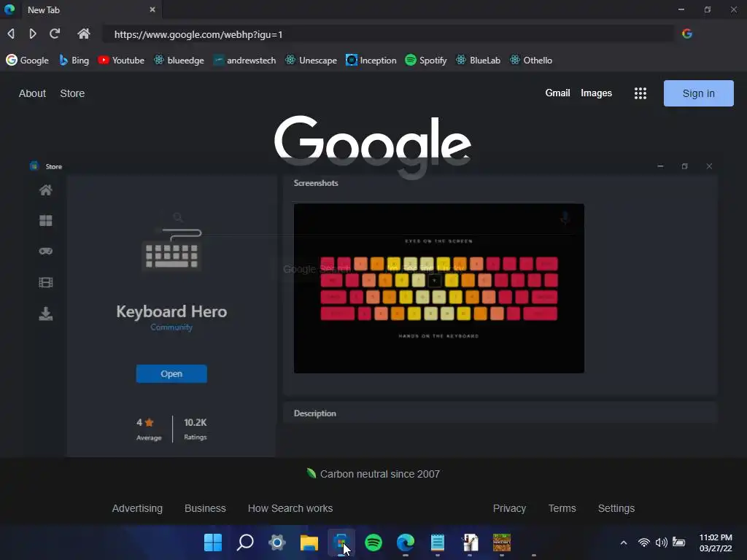Click the Store icon in taskbar
This screenshot has height=560, width=747.
coord(341,542)
